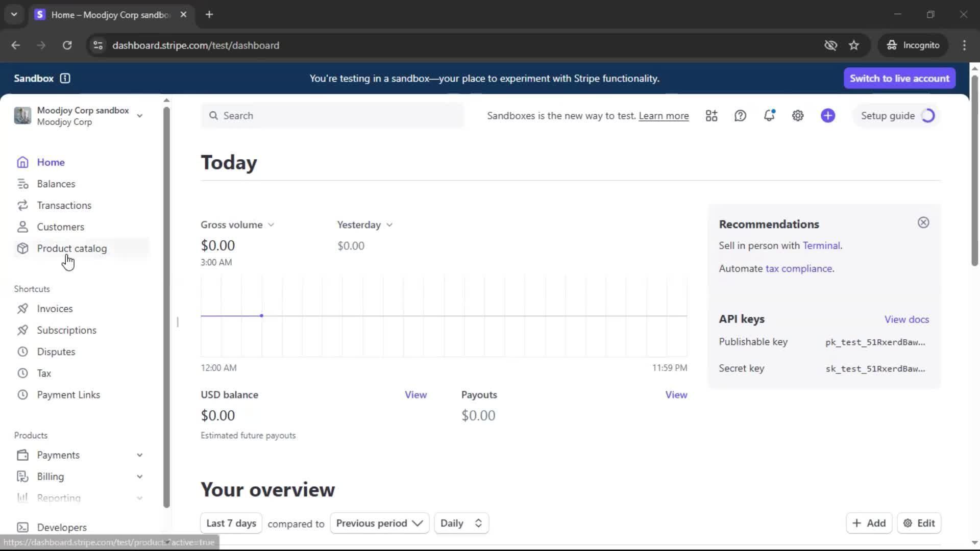
Task: Go to Transactions in sidebar
Action: (64, 205)
